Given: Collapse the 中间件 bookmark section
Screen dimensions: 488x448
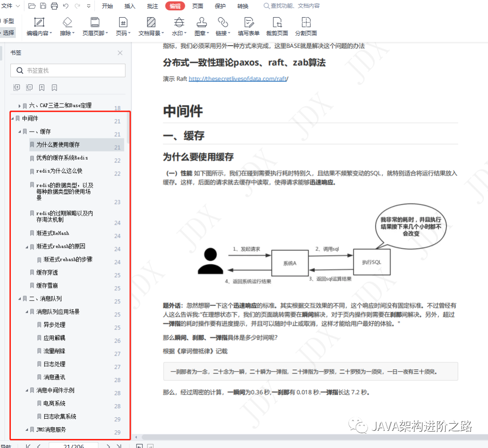Looking at the screenshot, I should pyautogui.click(x=13, y=118).
